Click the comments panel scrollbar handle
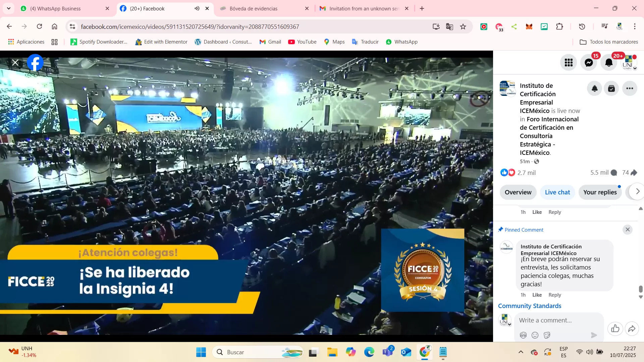Image resolution: width=644 pixels, height=362 pixels. 640,289
